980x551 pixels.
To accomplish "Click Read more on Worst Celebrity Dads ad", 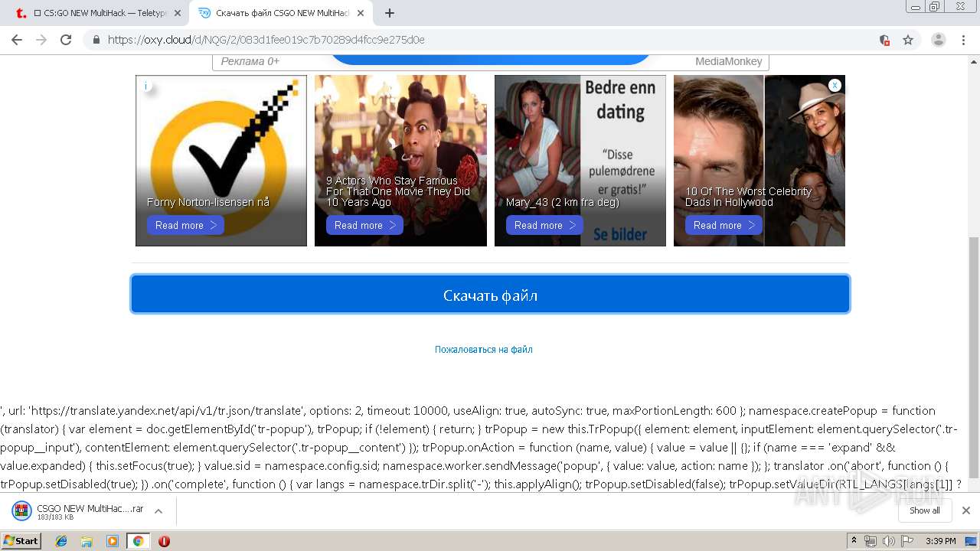I will (724, 225).
